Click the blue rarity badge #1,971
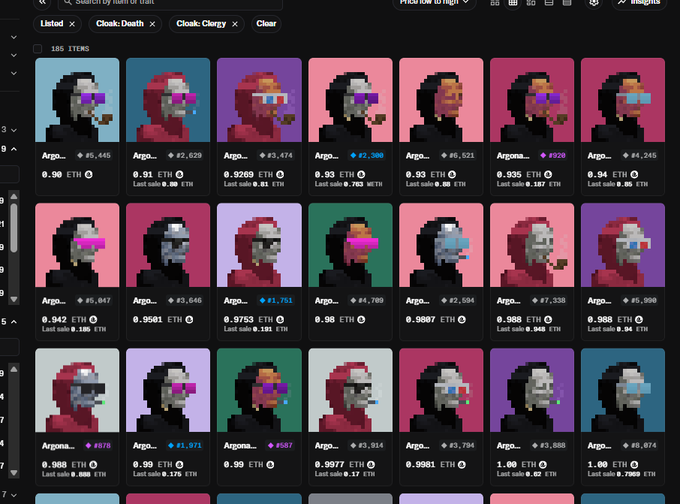Screen dimensions: 680x504 click(x=185, y=445)
